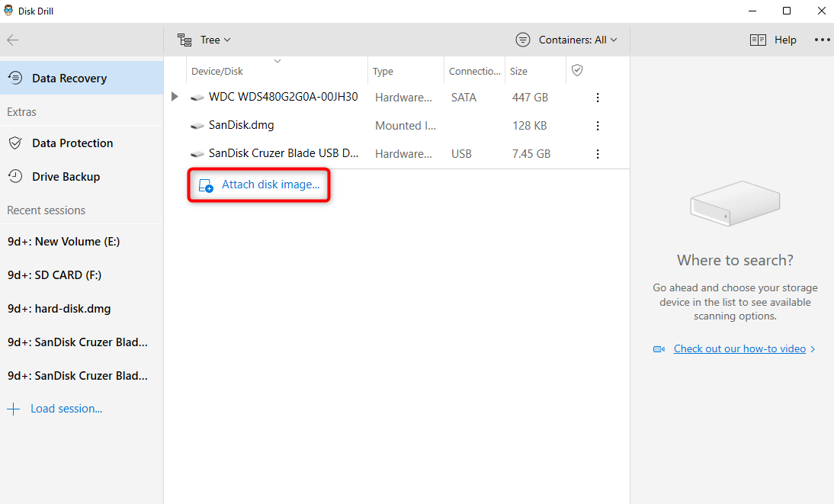This screenshot has width=834, height=504.
Task: Open options menu for SanDisk.dmg row
Action: (x=598, y=126)
